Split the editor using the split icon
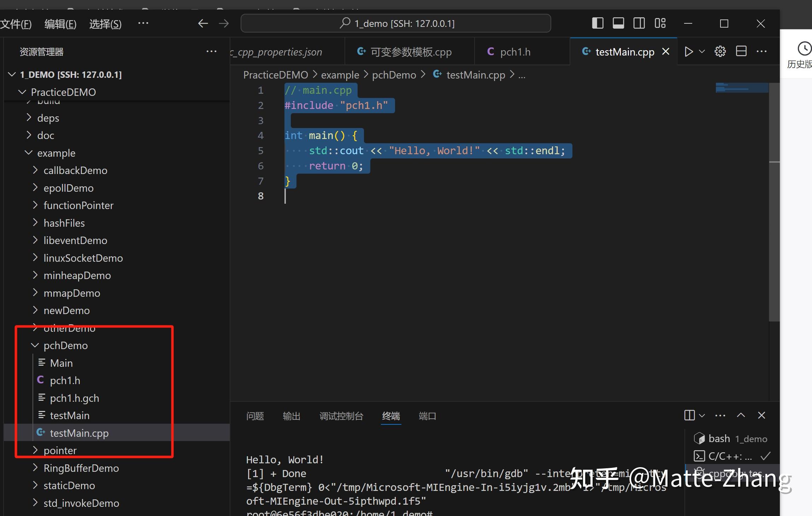This screenshot has height=516, width=812. [741, 51]
